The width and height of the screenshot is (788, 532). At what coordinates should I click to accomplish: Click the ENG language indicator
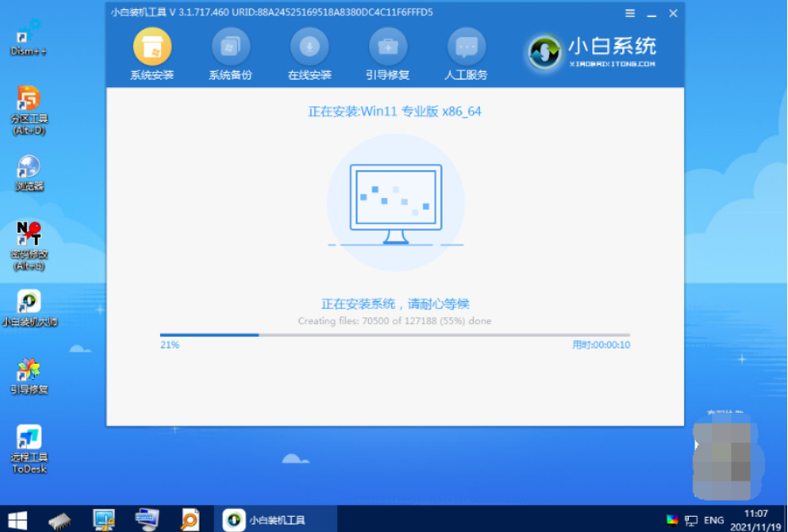coord(714,520)
